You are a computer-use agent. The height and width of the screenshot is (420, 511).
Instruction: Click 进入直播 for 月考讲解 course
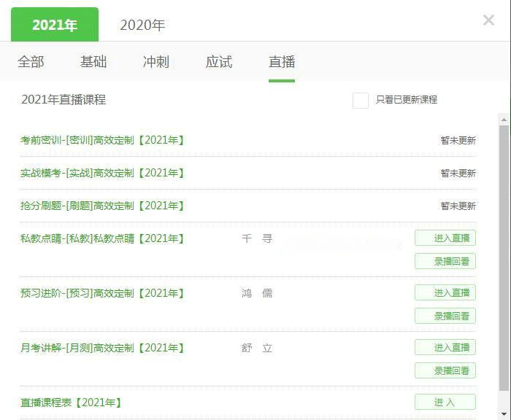(445, 347)
